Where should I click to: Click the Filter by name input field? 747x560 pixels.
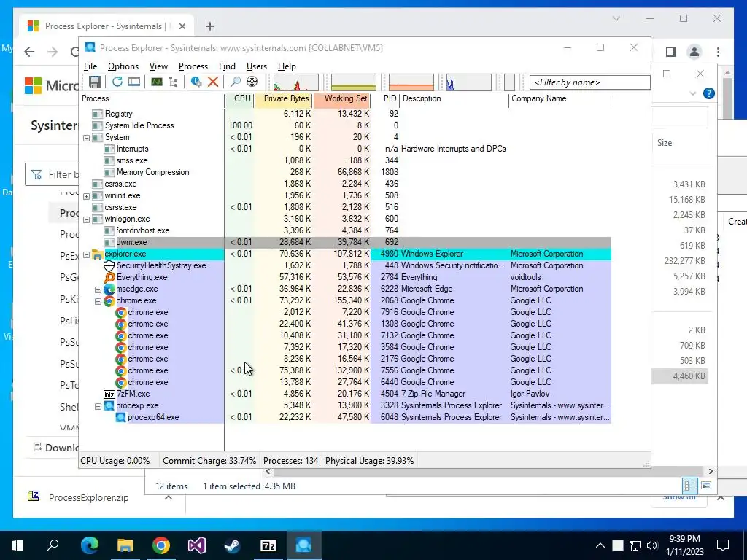589,82
